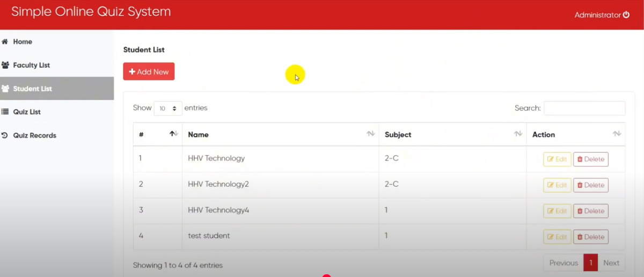This screenshot has width=644, height=277.
Task: Go to the Next page
Action: pyautogui.click(x=611, y=263)
